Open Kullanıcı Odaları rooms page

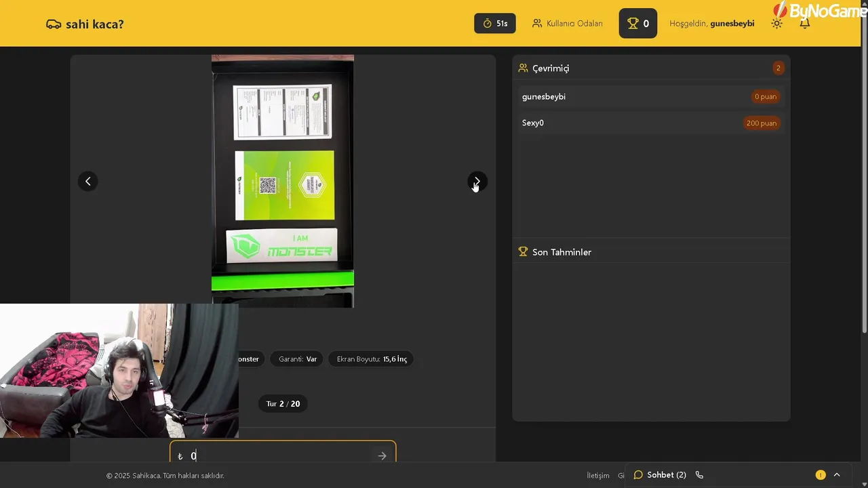point(567,24)
